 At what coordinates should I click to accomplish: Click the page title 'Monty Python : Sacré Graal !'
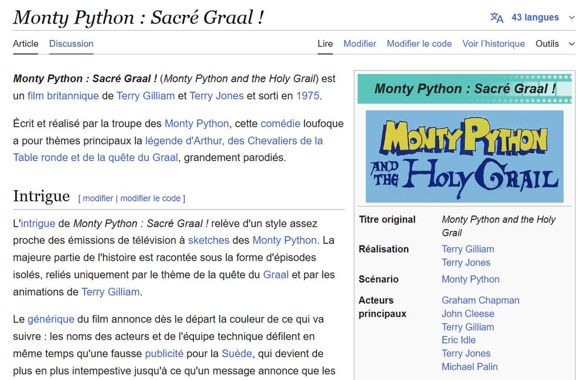coord(138,18)
